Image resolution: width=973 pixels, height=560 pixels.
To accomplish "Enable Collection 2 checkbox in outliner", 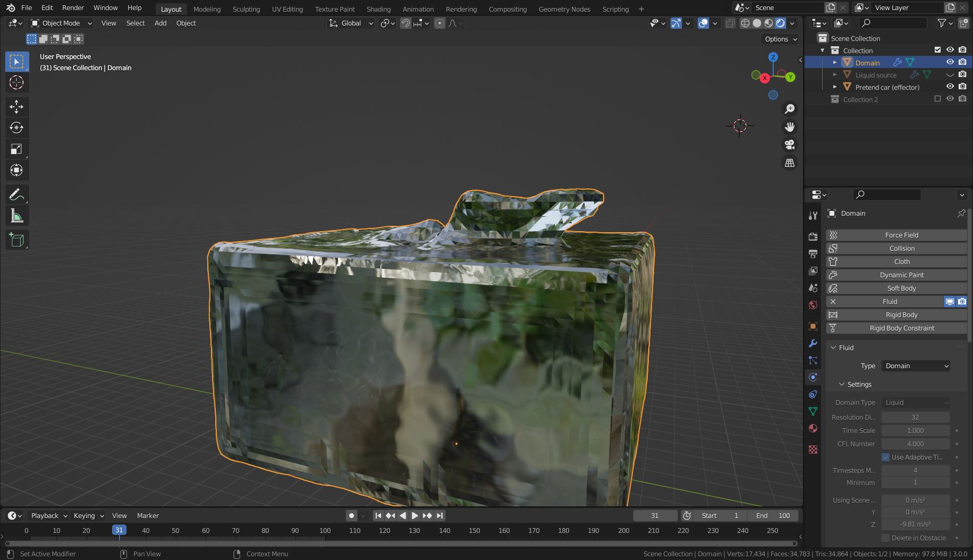I will pyautogui.click(x=938, y=99).
